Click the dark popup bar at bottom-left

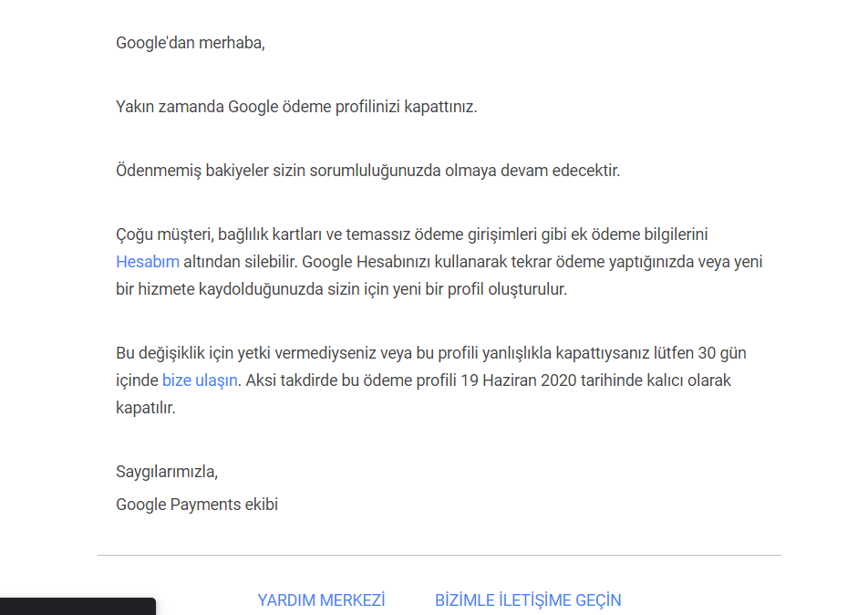click(x=77, y=607)
